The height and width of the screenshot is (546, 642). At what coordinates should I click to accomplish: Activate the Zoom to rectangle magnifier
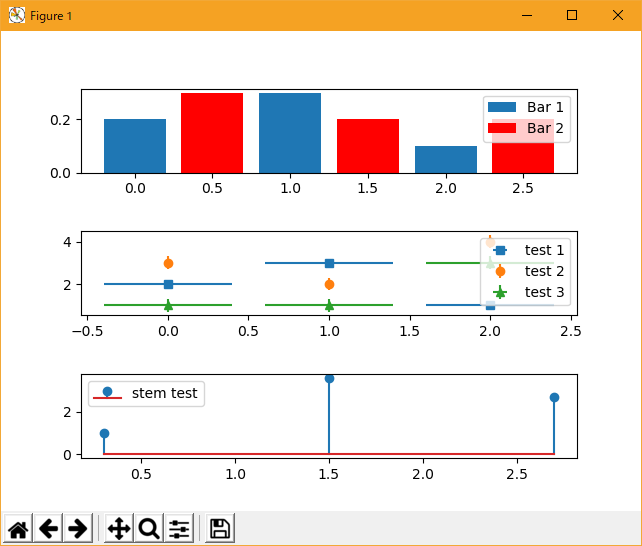tap(149, 528)
